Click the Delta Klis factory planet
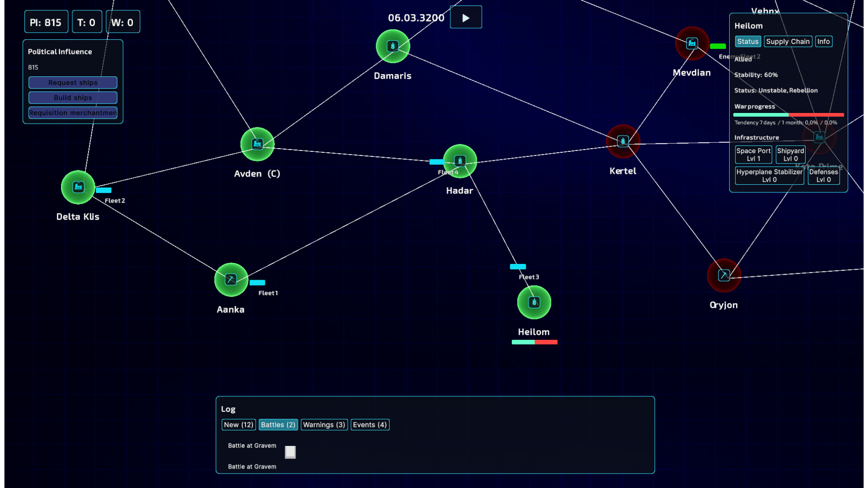This screenshot has height=488, width=868. click(x=78, y=187)
